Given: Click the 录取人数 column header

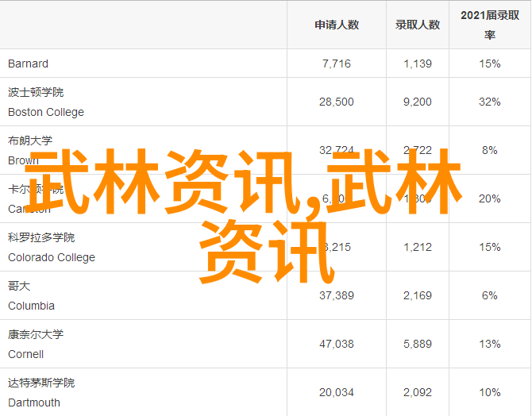Looking at the screenshot, I should (x=418, y=25).
